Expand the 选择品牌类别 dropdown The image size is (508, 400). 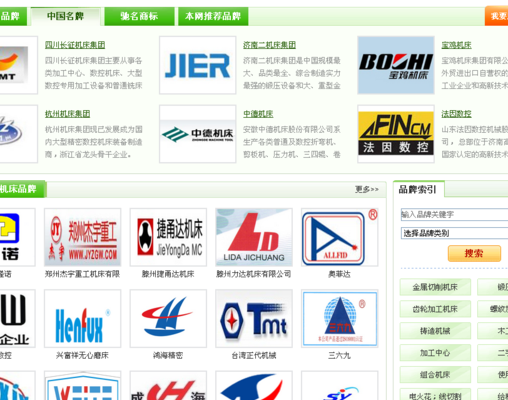[454, 233]
